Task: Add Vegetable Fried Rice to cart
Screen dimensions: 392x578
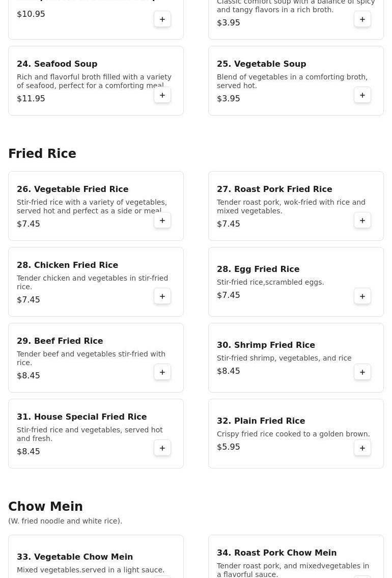Action: 162,221
